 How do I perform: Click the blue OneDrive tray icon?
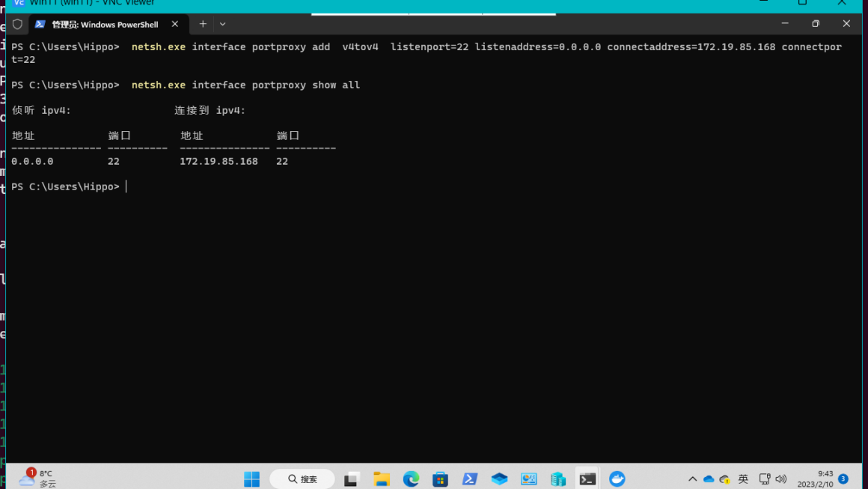708,479
